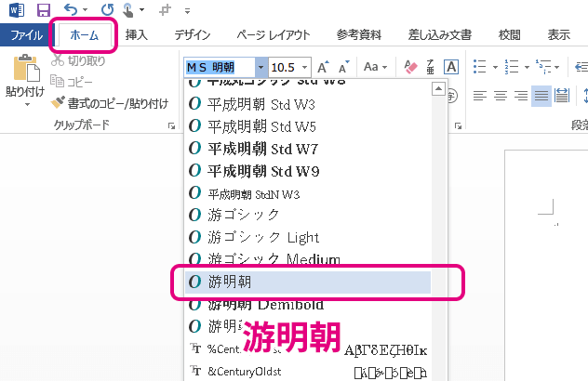Open the ファイル tab
The height and width of the screenshot is (381, 588).
pyautogui.click(x=26, y=35)
